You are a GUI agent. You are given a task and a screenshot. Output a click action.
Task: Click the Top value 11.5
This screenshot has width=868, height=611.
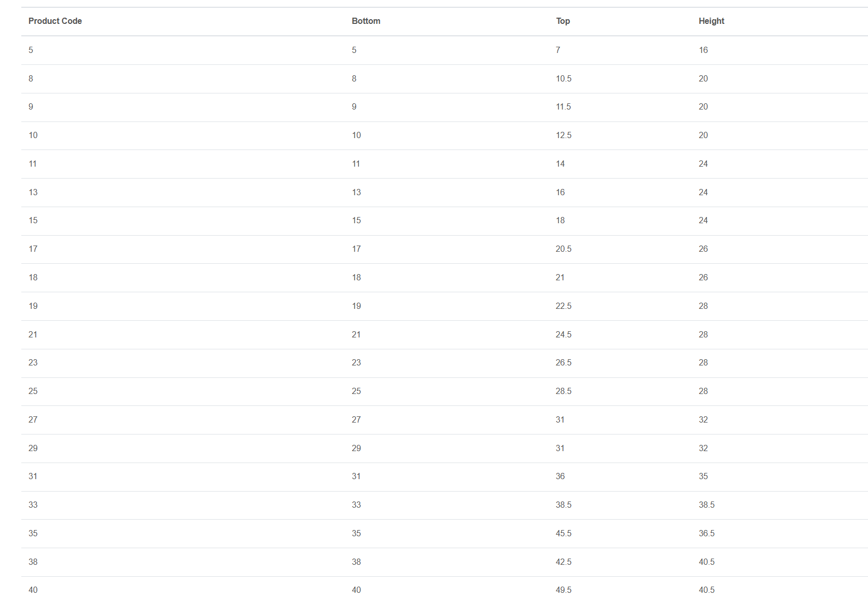[x=563, y=107]
